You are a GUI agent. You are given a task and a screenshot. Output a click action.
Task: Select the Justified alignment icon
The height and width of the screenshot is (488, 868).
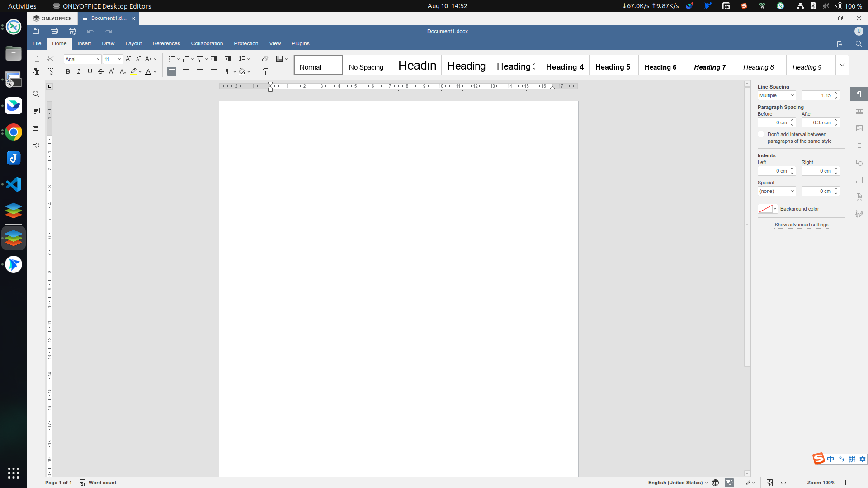click(x=214, y=72)
